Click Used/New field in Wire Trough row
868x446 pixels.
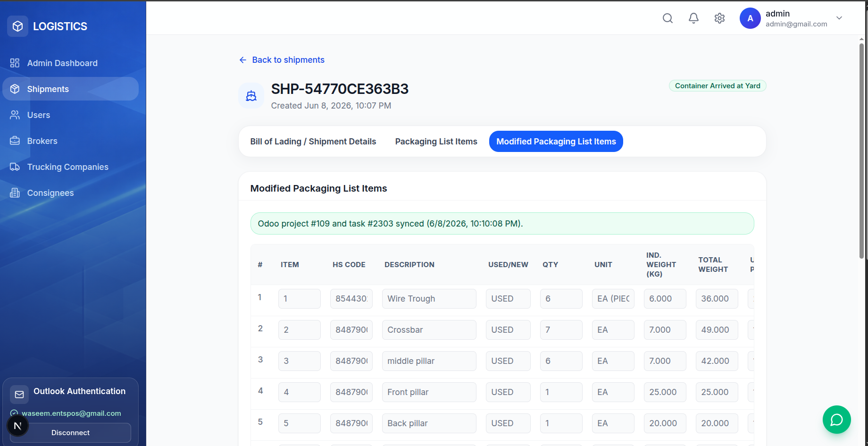click(508, 299)
